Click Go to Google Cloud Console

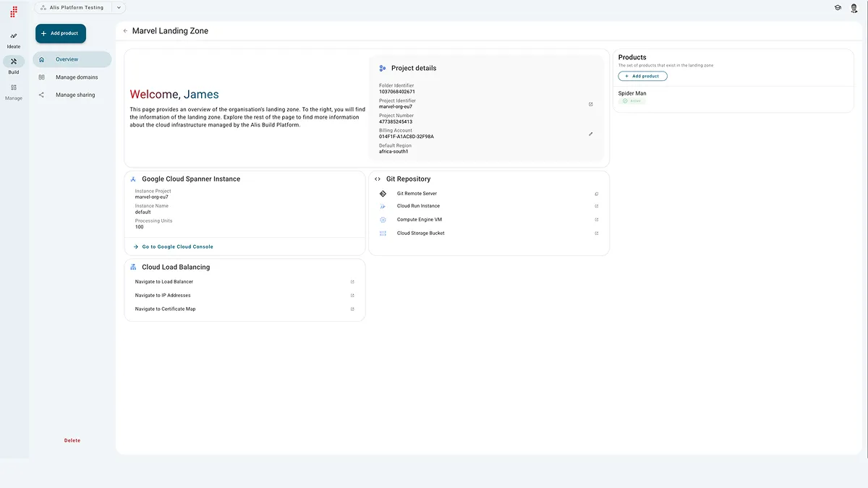[178, 247]
